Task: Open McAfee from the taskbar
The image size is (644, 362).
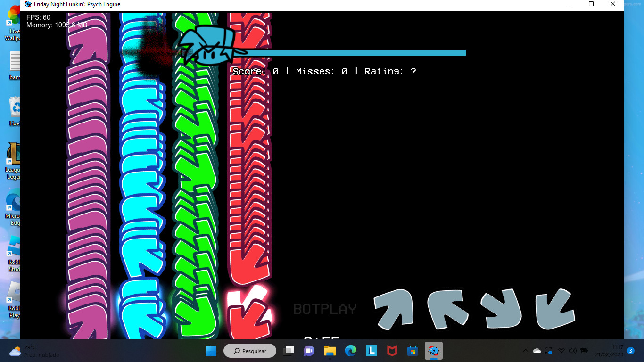Action: pos(392,351)
